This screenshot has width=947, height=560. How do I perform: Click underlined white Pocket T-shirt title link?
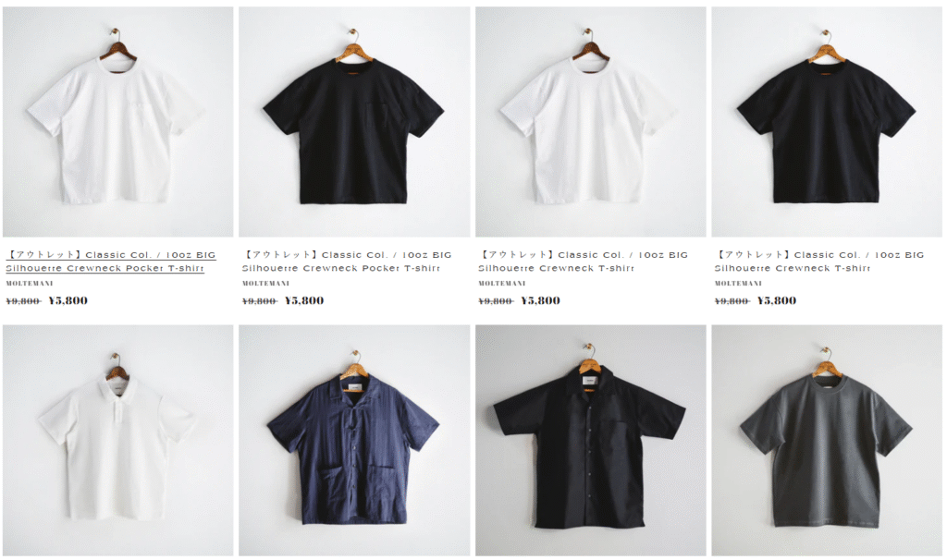click(111, 262)
